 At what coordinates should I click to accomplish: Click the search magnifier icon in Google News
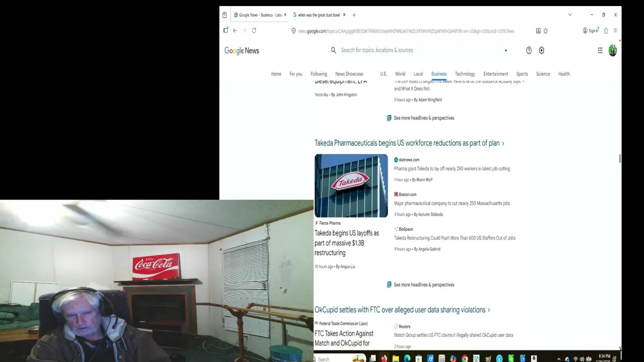click(x=334, y=50)
